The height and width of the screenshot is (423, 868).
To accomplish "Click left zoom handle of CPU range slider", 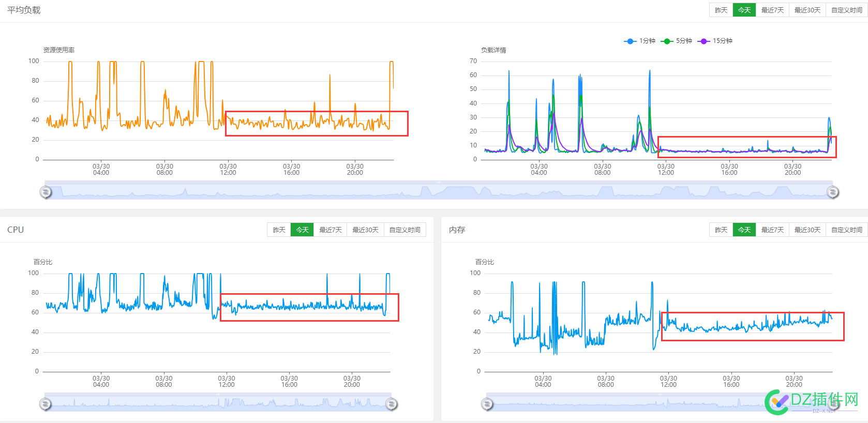I will pos(46,404).
